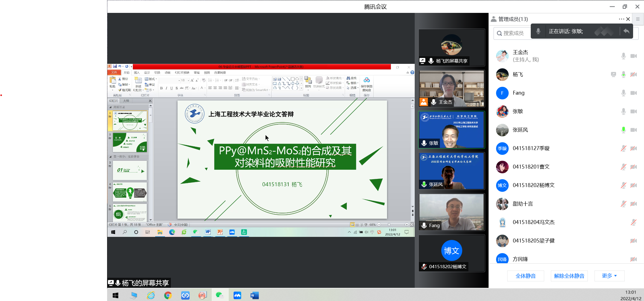The width and height of the screenshot is (644, 301).
Task: Open Google Chrome from the taskbar
Action: 168,295
